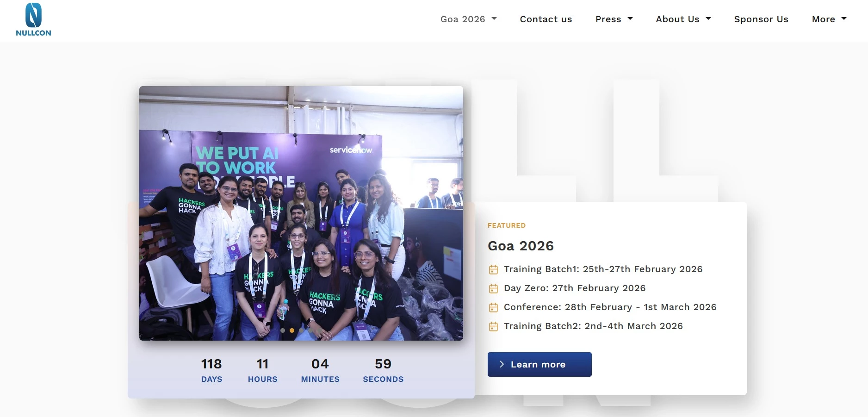Click 'Day Zero: 27th February 2026' text

[x=575, y=288]
